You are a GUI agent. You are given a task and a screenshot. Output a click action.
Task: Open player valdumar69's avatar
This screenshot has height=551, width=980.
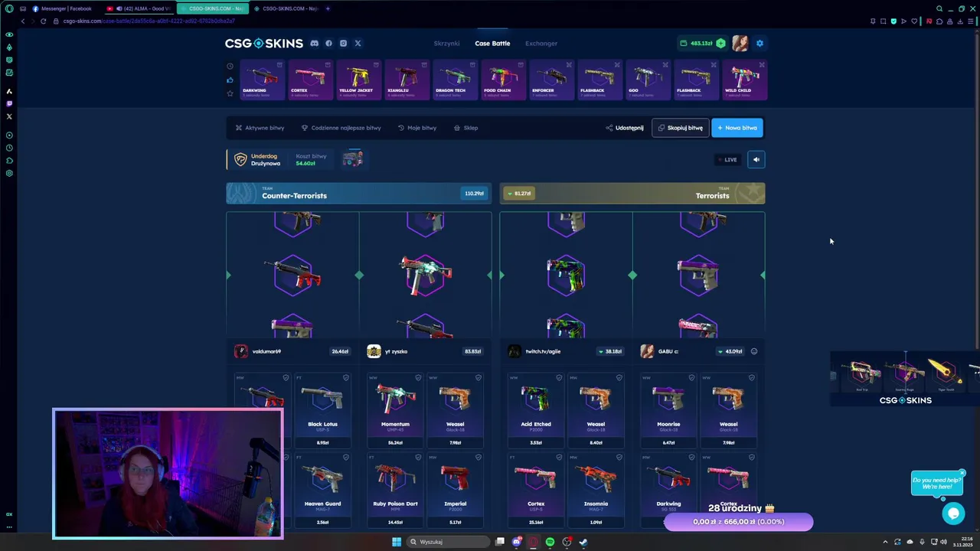(241, 351)
